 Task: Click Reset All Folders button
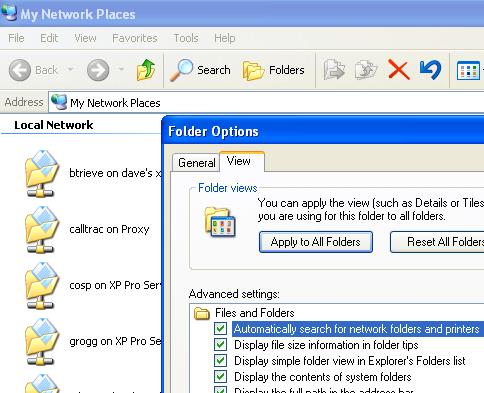pos(437,242)
